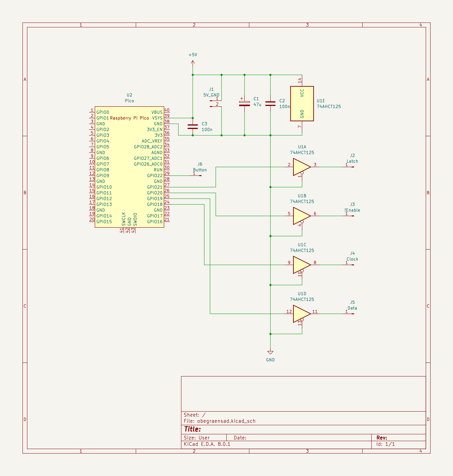453x476 pixels.
Task: Click the +5V power symbol arrow
Action: pyautogui.click(x=193, y=62)
